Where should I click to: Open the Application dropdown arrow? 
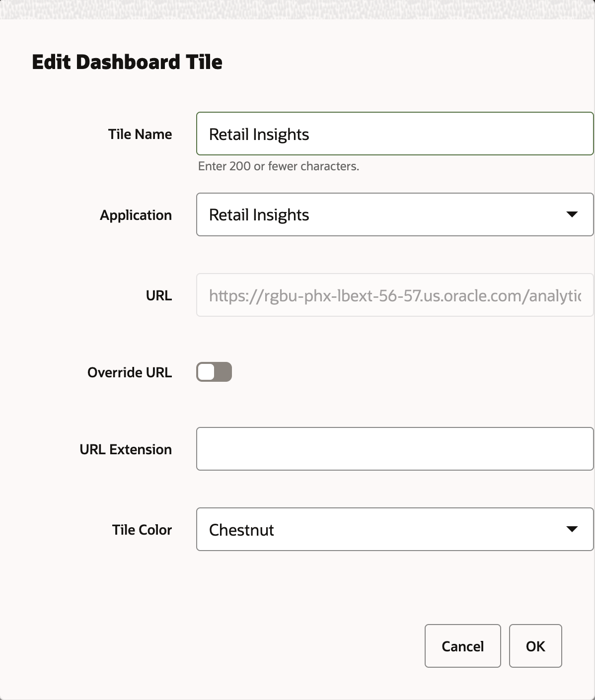[x=572, y=214]
